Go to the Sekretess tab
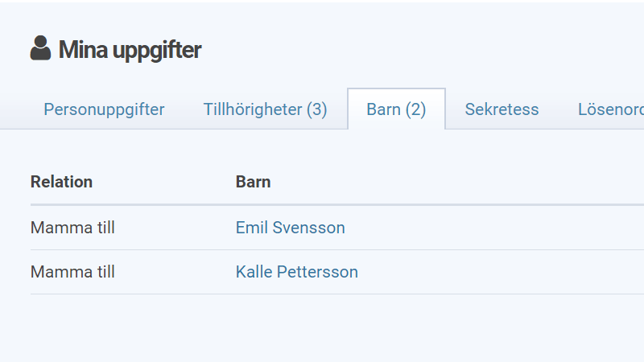This screenshot has height=362, width=644. pyautogui.click(x=502, y=109)
